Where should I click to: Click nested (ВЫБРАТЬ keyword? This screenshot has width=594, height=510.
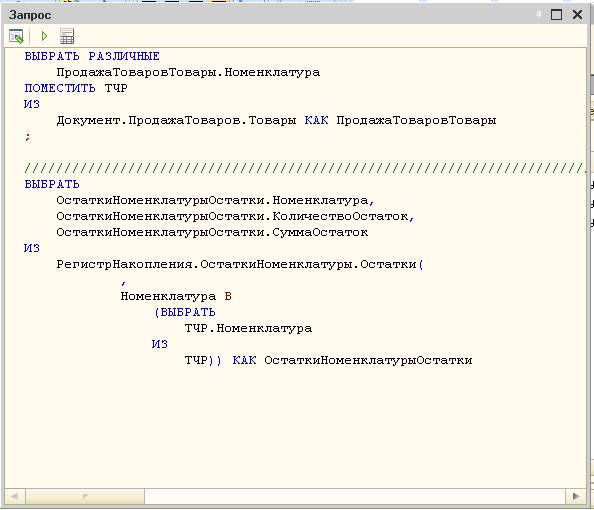coord(184,312)
